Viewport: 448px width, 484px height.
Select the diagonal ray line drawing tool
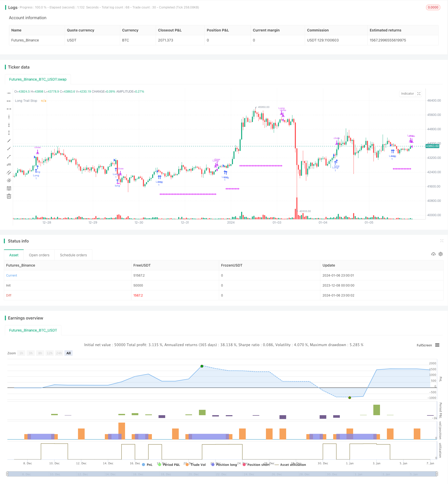[9, 149]
